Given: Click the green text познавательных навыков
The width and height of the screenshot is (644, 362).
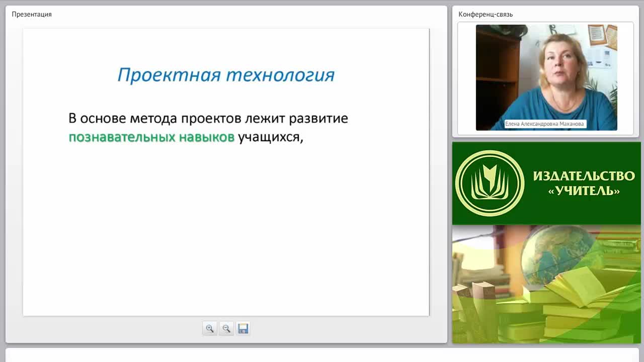Looking at the screenshot, I should (x=151, y=137).
